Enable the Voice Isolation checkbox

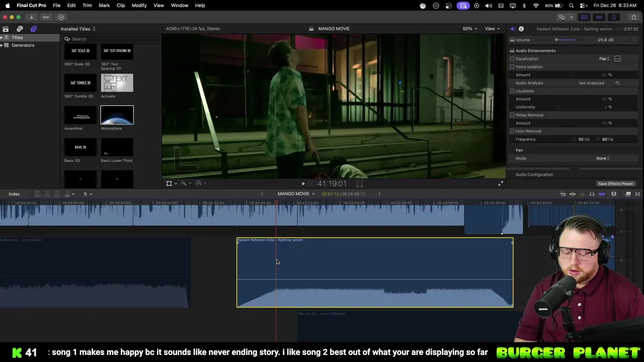pyautogui.click(x=512, y=67)
